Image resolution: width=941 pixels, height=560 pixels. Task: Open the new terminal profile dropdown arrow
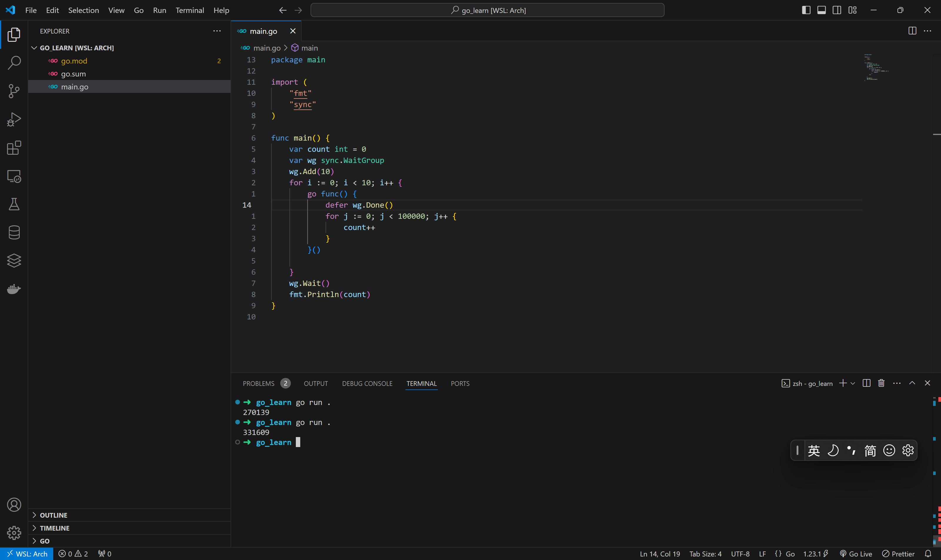point(853,384)
